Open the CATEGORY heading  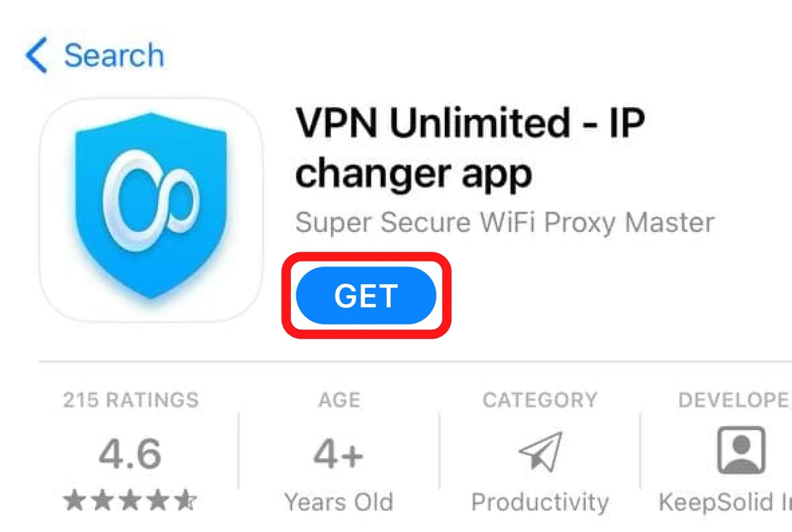(540, 400)
